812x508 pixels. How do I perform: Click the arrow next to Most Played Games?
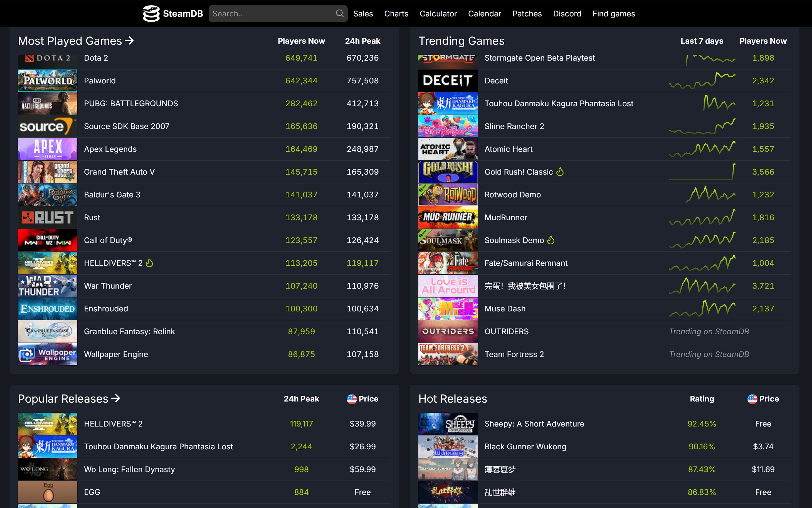tap(129, 41)
